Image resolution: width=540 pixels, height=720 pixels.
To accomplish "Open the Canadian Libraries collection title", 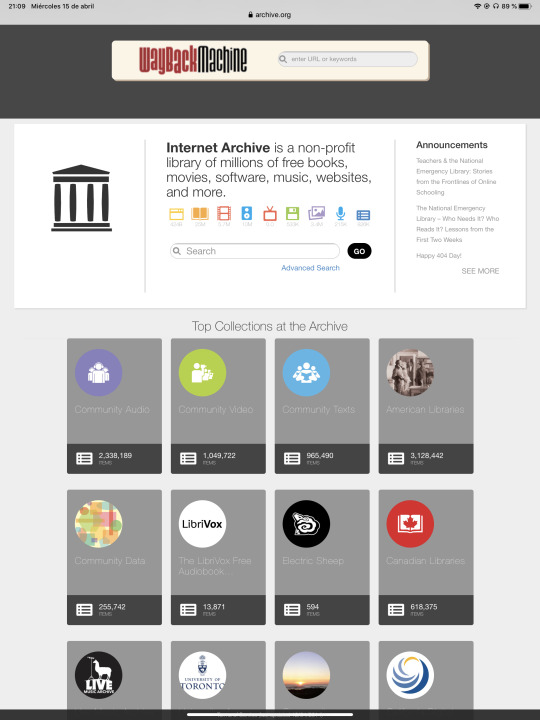I will pos(425,561).
